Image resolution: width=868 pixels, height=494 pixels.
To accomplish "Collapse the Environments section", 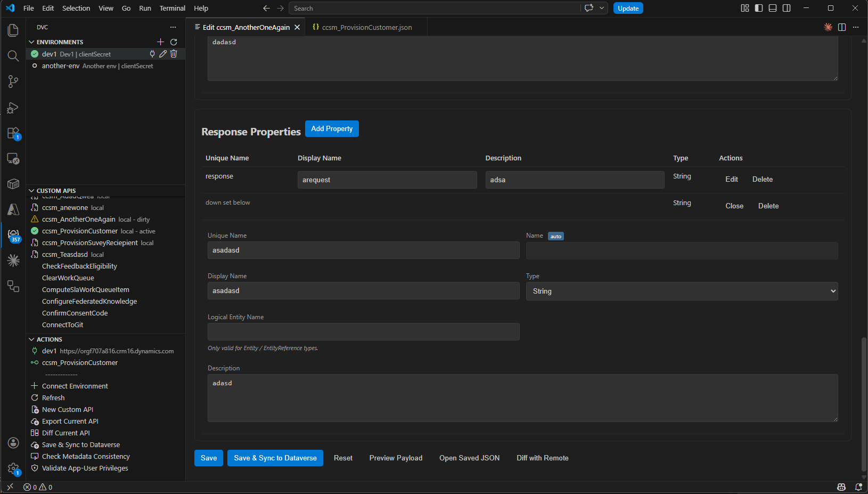I will click(31, 42).
